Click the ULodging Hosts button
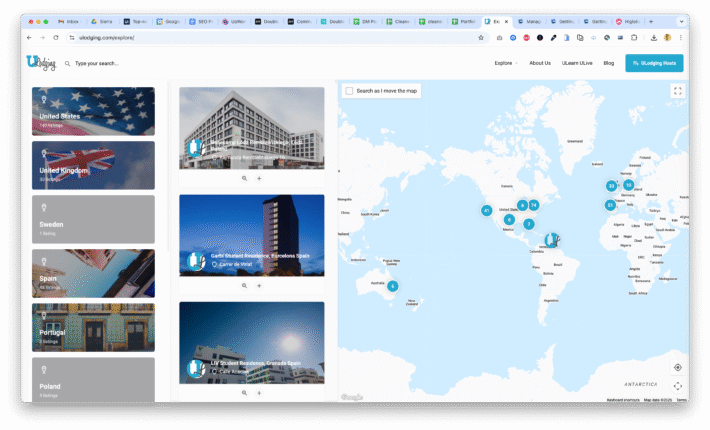The image size is (710, 430). tap(654, 63)
